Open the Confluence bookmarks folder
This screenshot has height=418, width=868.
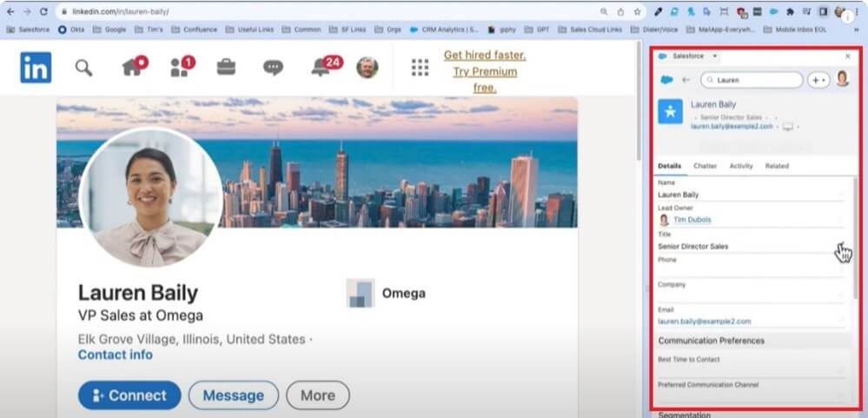(195, 30)
